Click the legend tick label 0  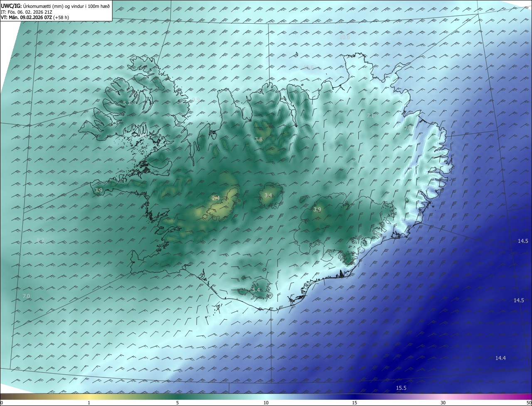pos(2,403)
